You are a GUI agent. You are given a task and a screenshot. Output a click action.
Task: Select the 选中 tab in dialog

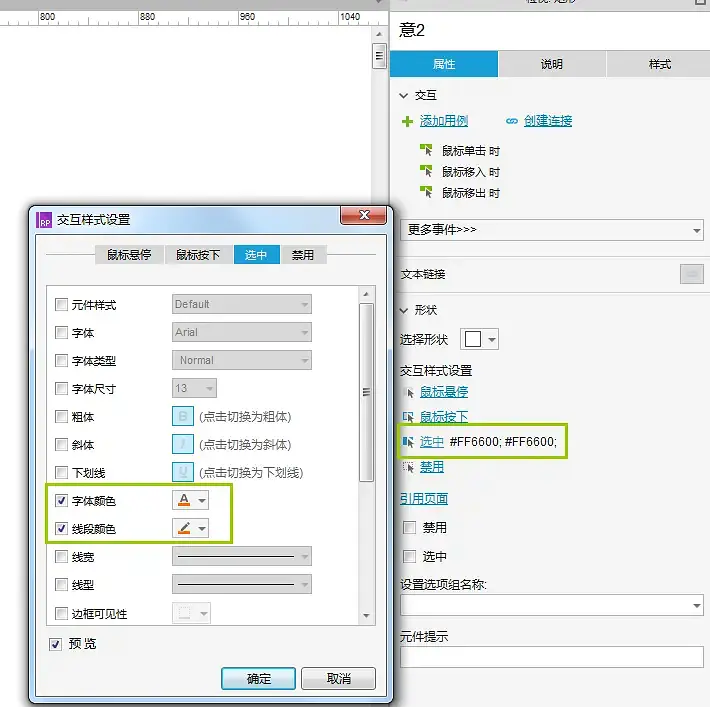[x=256, y=255]
